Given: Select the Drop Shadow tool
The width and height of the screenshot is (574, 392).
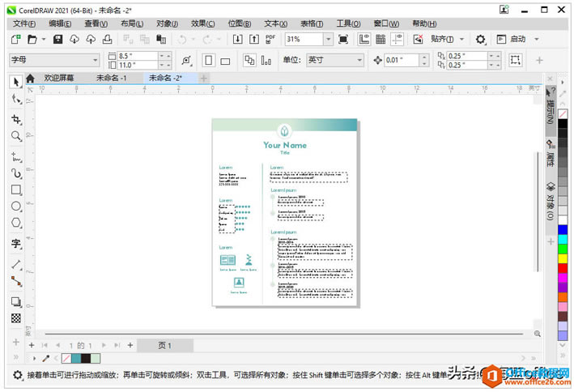Looking at the screenshot, I should 15,301.
